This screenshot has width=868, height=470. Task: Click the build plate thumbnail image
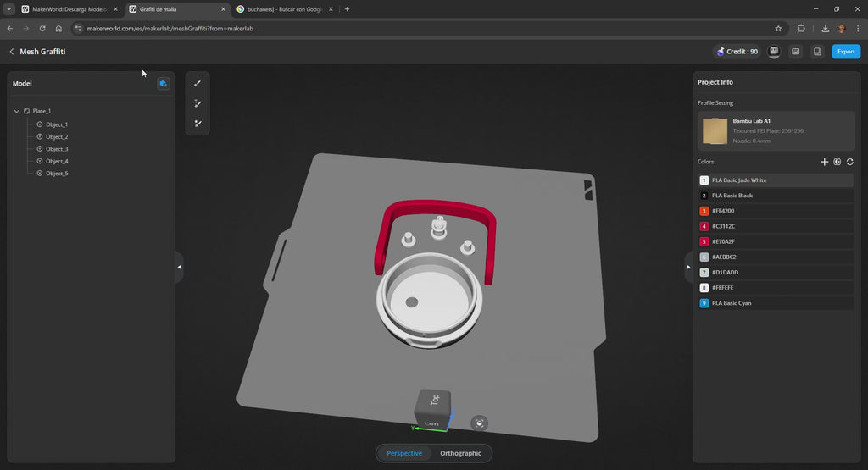[x=715, y=131]
